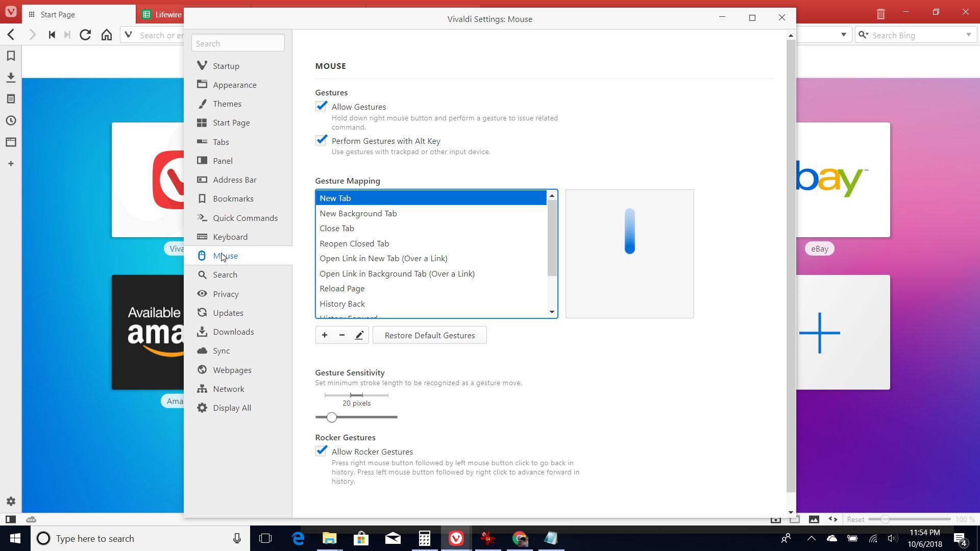Select New Tab from Gesture Mapping dropdown
The height and width of the screenshot is (551, 980).
pyautogui.click(x=431, y=197)
